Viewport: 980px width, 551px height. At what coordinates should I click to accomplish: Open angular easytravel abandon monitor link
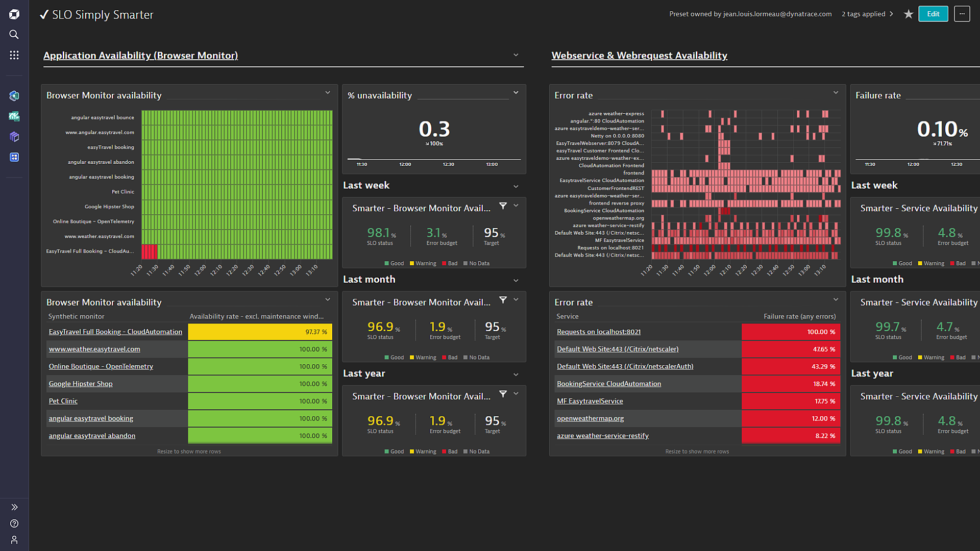(92, 436)
